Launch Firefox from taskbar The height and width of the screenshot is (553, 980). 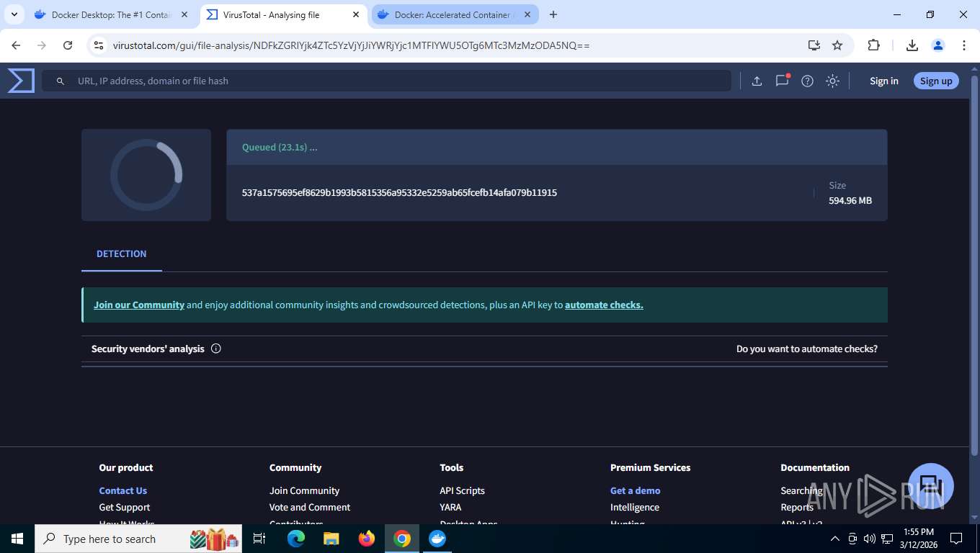[367, 539]
